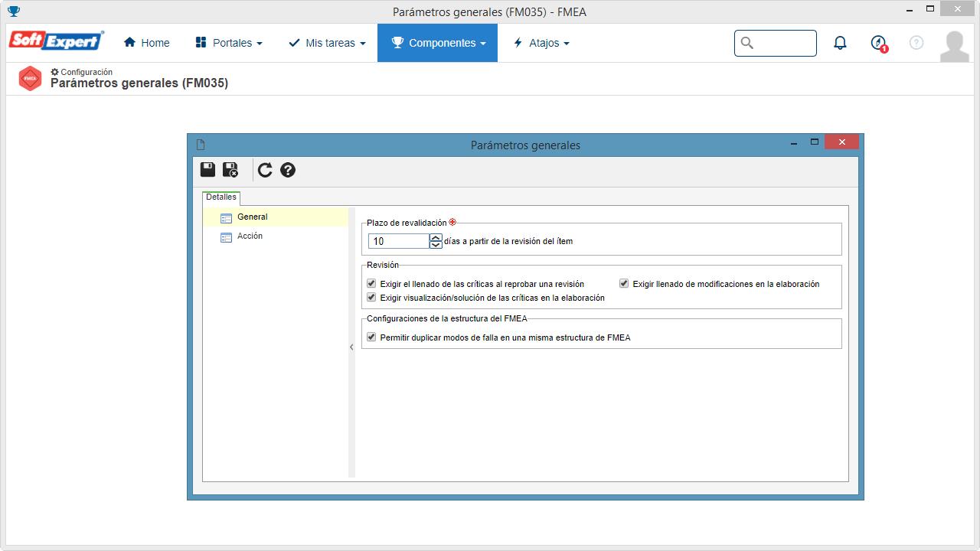Maximize the Parámetros generales dialog
This screenshot has width=980, height=551.
[x=815, y=142]
